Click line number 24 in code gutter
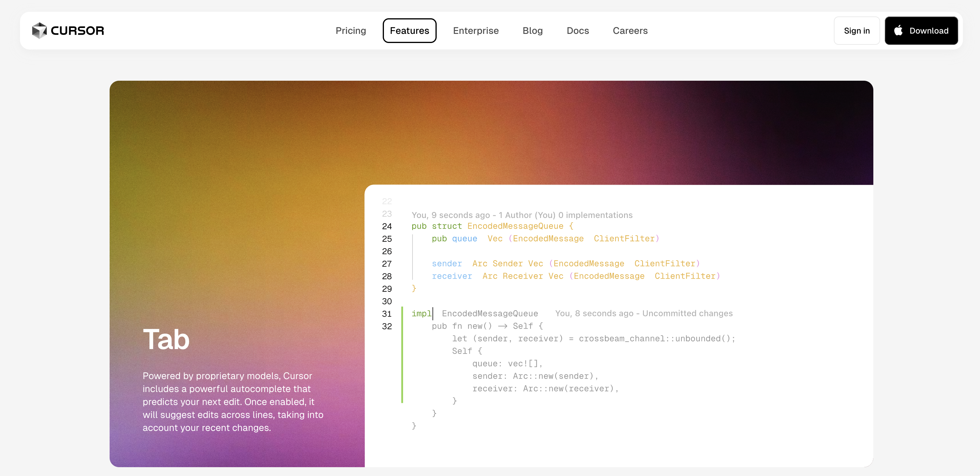 pyautogui.click(x=387, y=226)
